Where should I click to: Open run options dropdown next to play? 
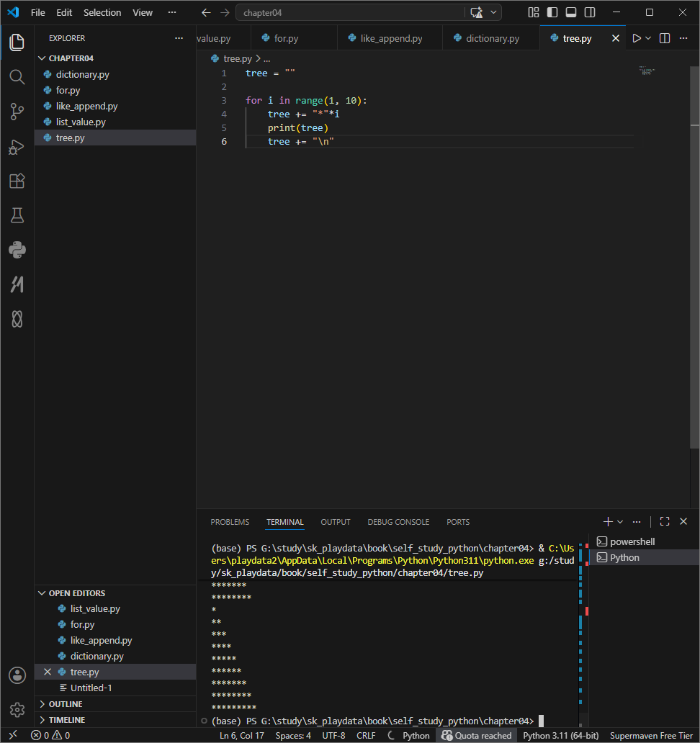(x=648, y=38)
